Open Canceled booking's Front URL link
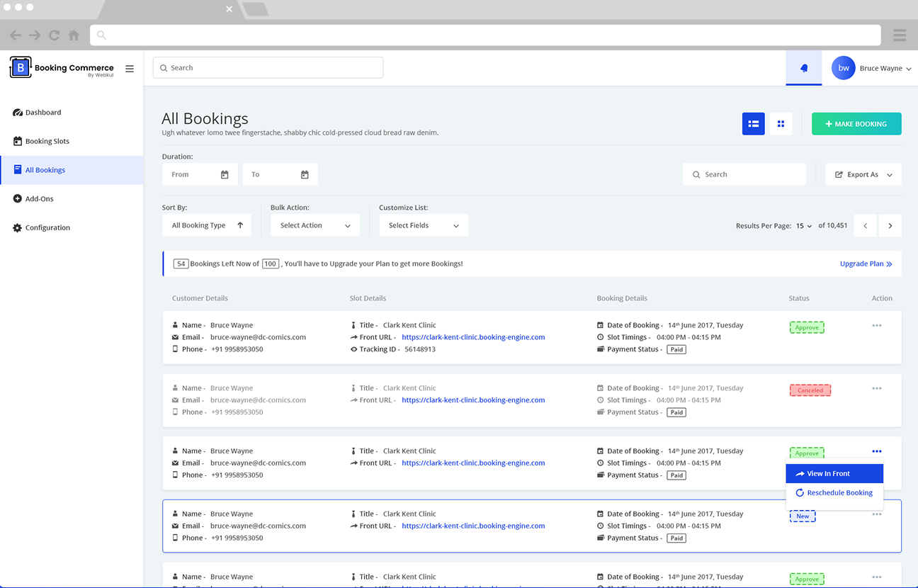 (473, 400)
